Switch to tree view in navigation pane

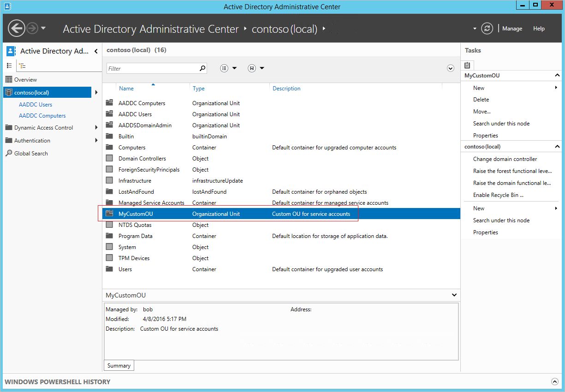coord(22,66)
